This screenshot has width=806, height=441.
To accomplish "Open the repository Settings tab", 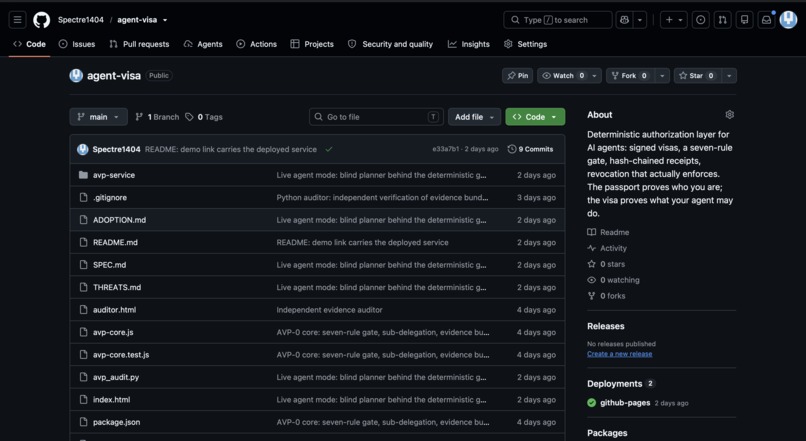I will point(525,44).
